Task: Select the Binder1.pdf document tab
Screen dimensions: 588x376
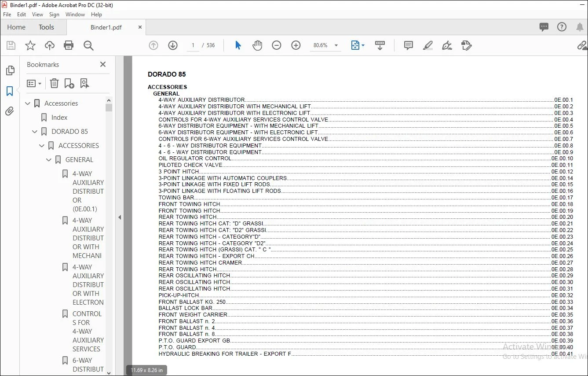Action: coord(106,27)
